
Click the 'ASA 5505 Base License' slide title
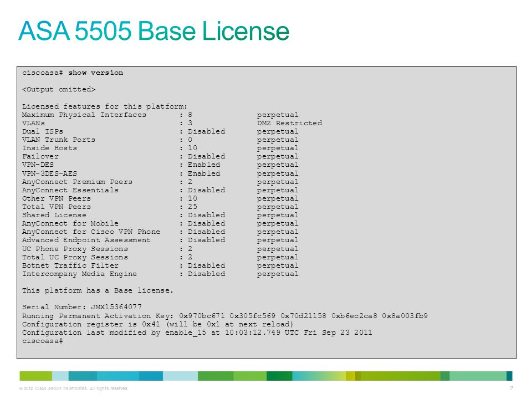click(x=154, y=31)
